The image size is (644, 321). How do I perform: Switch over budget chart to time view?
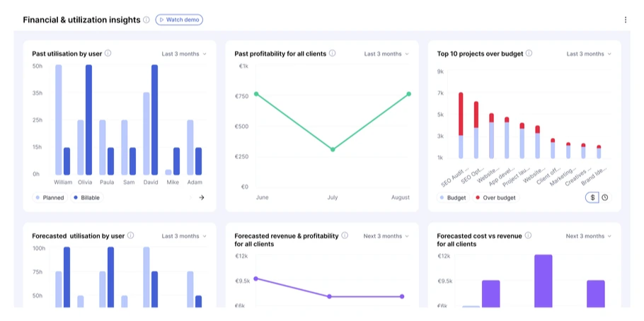point(605,198)
